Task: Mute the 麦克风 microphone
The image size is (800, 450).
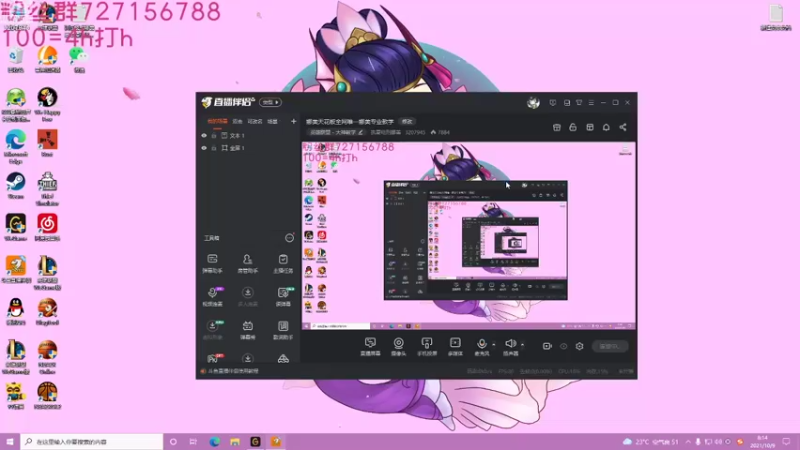Action: pos(481,346)
